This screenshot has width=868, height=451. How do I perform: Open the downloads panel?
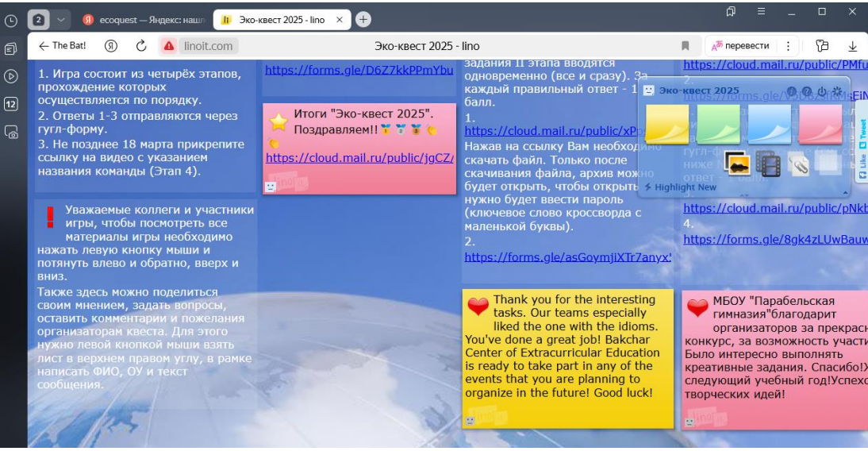point(852,47)
